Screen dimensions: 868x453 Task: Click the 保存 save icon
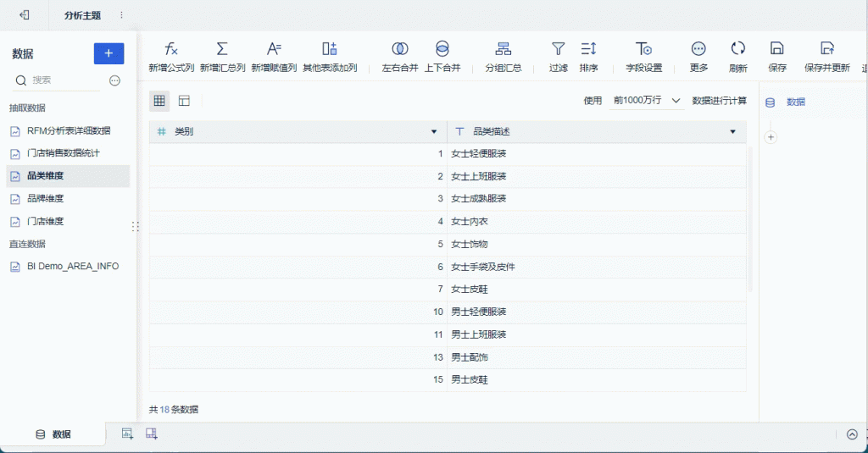click(777, 57)
